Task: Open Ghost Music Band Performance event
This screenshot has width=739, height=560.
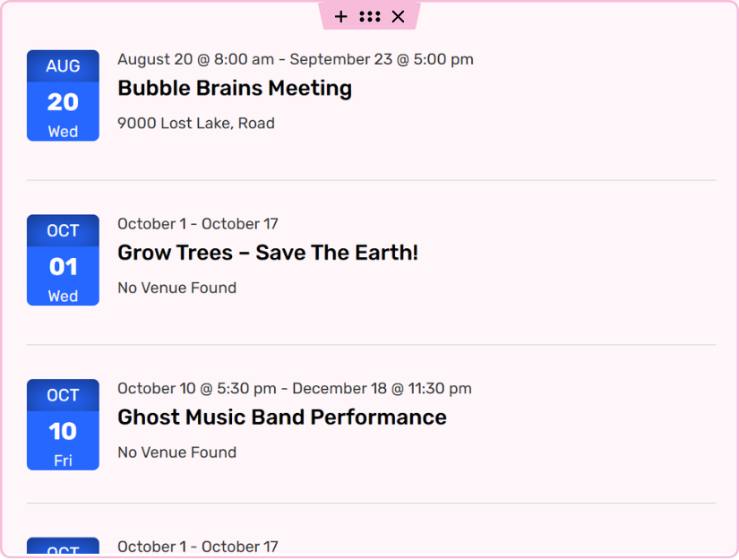Action: pyautogui.click(x=282, y=418)
